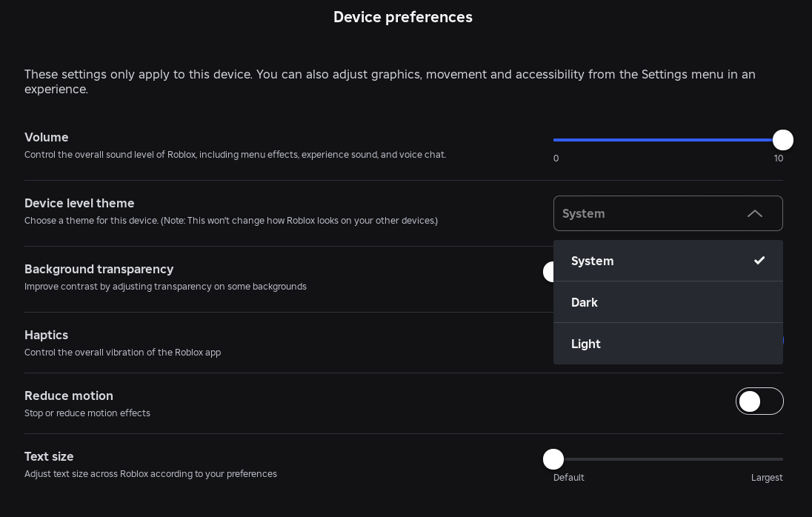
Task: Click the middle of the Text size track
Action: [x=668, y=459]
